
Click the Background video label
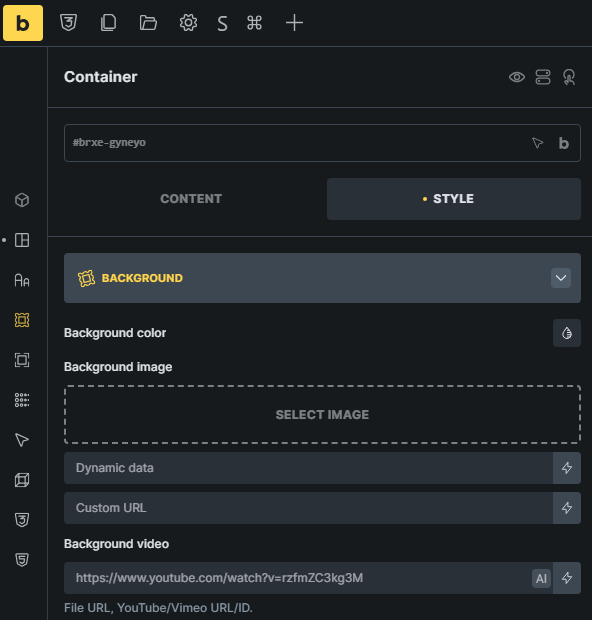click(x=116, y=544)
